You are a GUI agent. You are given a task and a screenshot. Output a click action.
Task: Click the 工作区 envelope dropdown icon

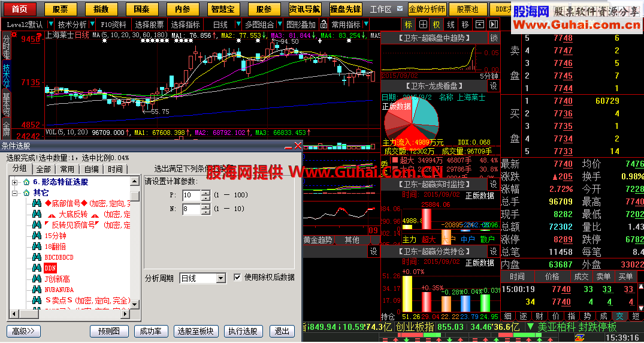(x=400, y=8)
